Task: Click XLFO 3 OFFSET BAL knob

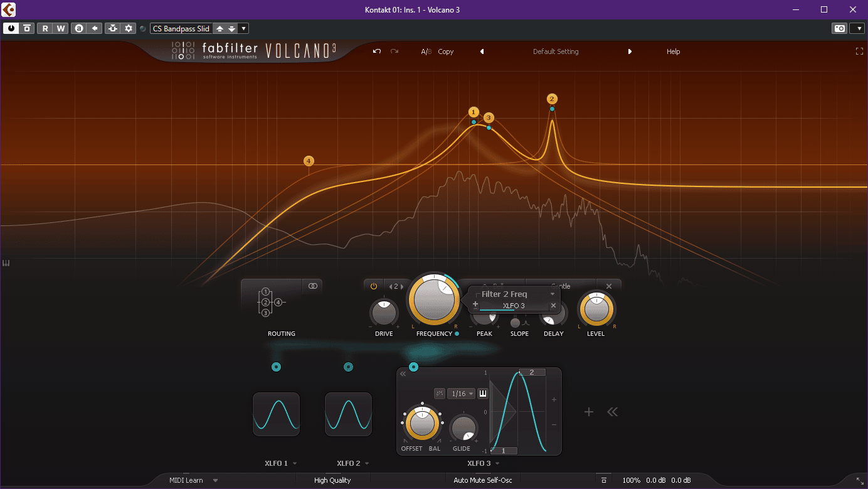Action: (x=422, y=424)
